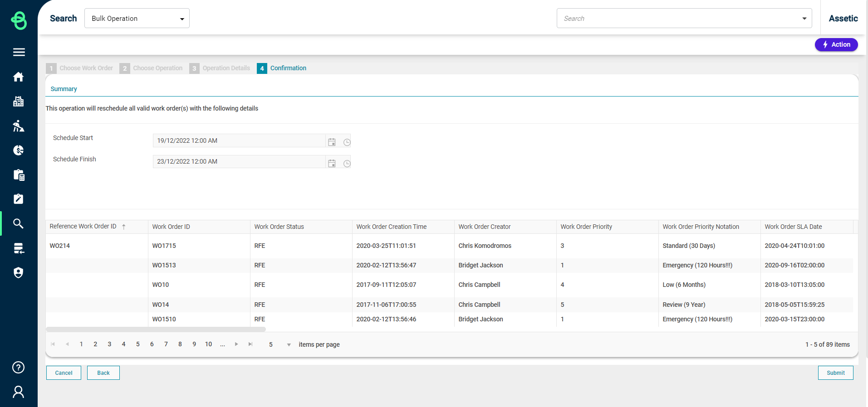Open items per page dropdown
The width and height of the screenshot is (868, 407).
tap(289, 344)
